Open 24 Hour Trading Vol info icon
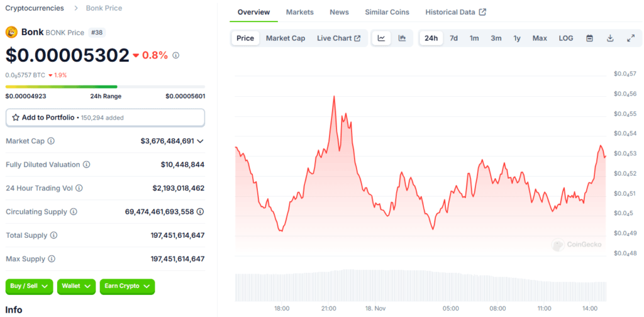Image resolution: width=644 pixels, height=317 pixels. point(79,188)
